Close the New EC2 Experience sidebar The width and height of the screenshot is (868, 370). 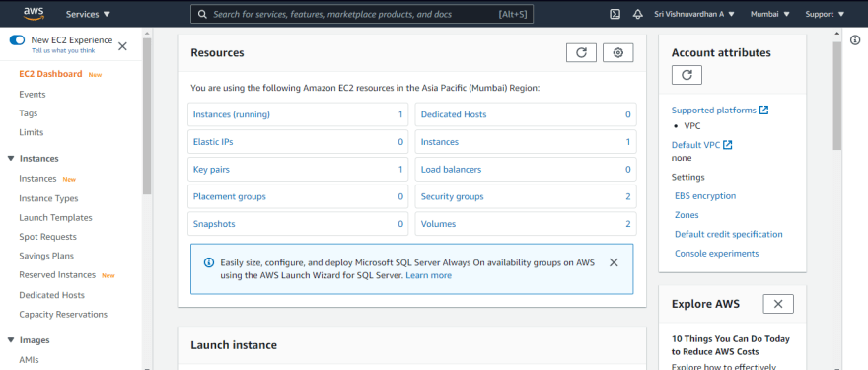click(x=123, y=46)
